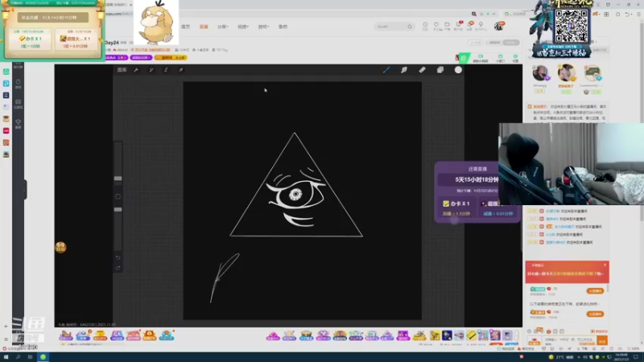Open the Gallery (图库) in the drawing app
The width and height of the screenshot is (644, 362).
[122, 70]
